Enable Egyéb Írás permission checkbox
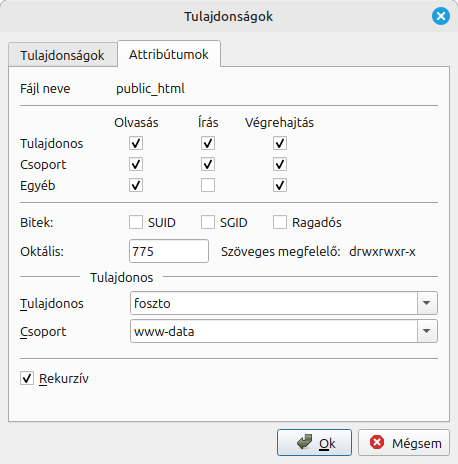The width and height of the screenshot is (458, 464). click(x=208, y=185)
